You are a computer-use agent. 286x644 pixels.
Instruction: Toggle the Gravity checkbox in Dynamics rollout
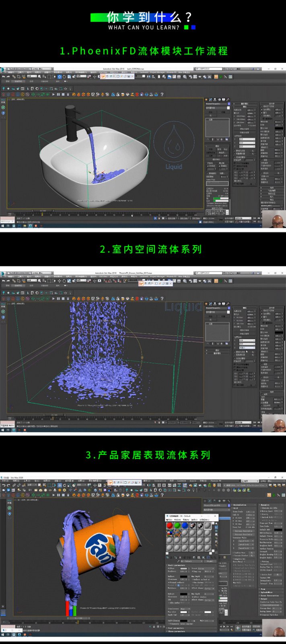pos(261,514)
